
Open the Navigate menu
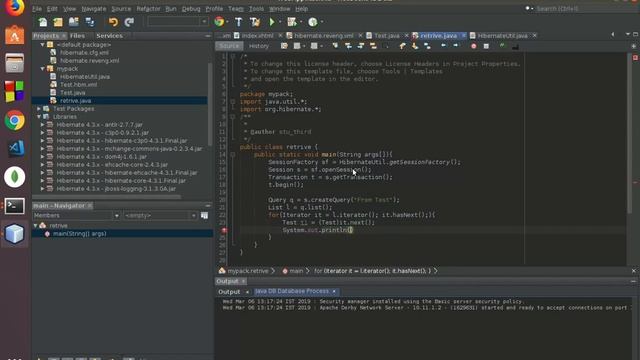pyautogui.click(x=93, y=9)
